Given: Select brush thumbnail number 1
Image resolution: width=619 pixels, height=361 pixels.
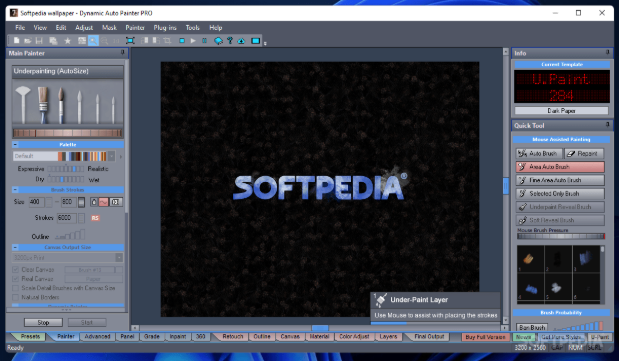Looking at the screenshot, I should [530, 259].
